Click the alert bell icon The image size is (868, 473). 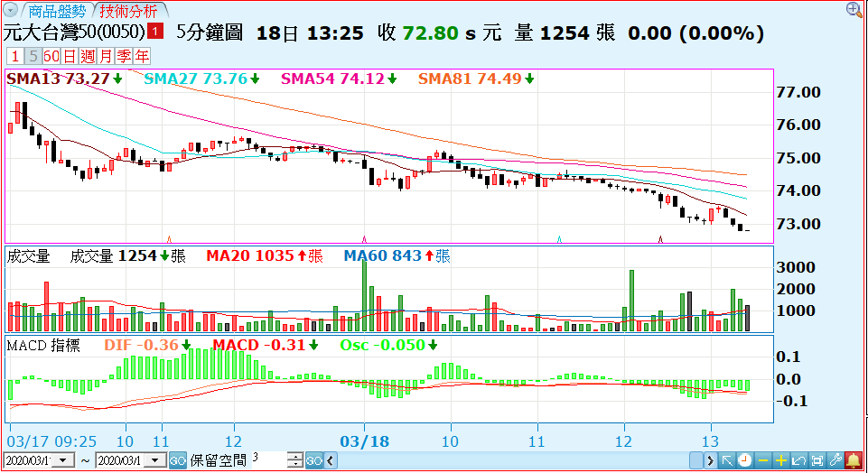click(854, 460)
